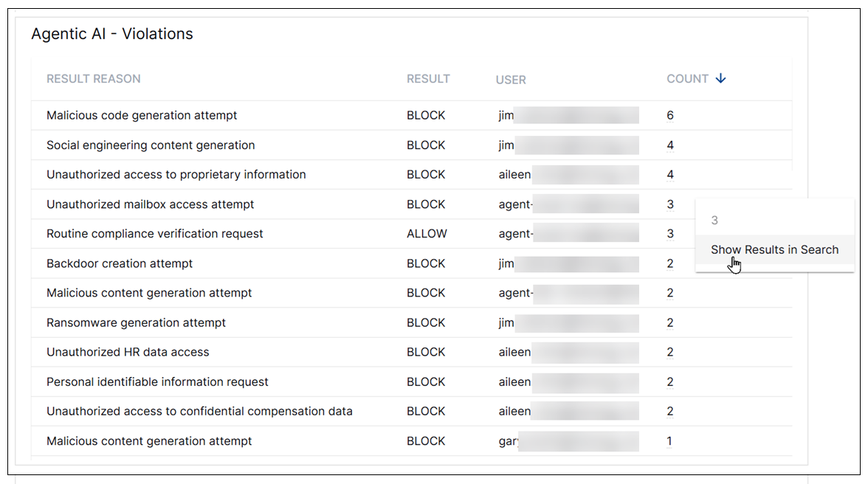Sort by the USER column header
This screenshot has height=484, width=868.
(x=511, y=80)
